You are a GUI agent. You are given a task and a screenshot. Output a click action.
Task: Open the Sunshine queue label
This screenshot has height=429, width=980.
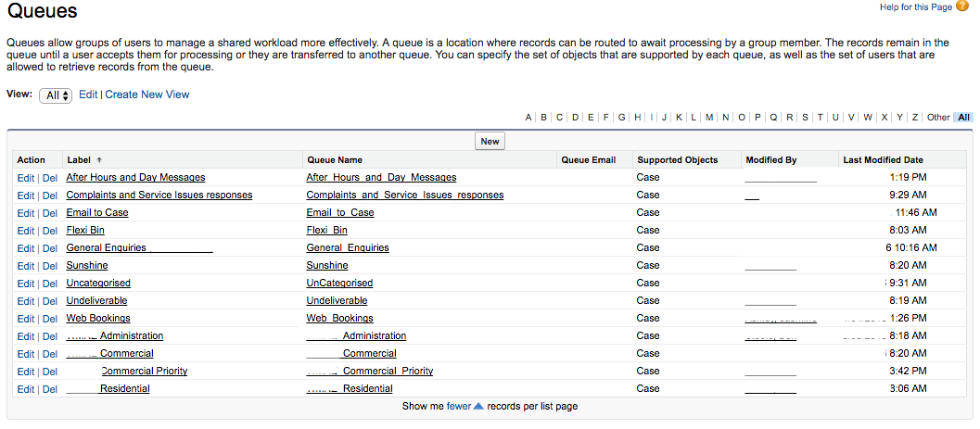tap(87, 265)
